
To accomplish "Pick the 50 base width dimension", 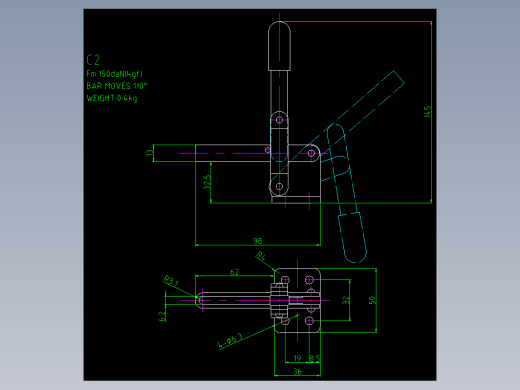I will pyautogui.click(x=372, y=300).
